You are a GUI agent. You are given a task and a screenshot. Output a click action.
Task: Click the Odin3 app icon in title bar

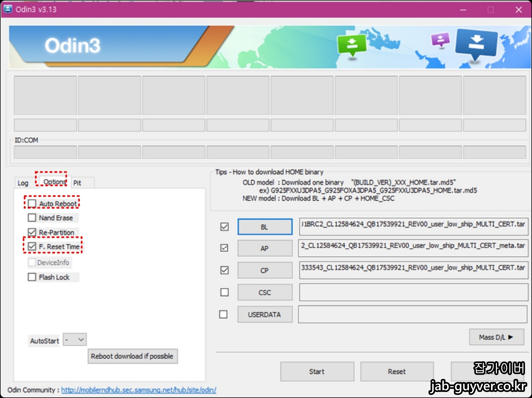8,9
